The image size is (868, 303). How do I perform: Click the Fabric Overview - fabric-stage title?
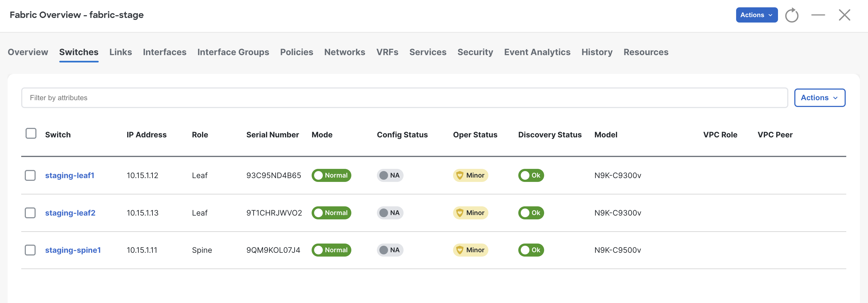tap(76, 15)
